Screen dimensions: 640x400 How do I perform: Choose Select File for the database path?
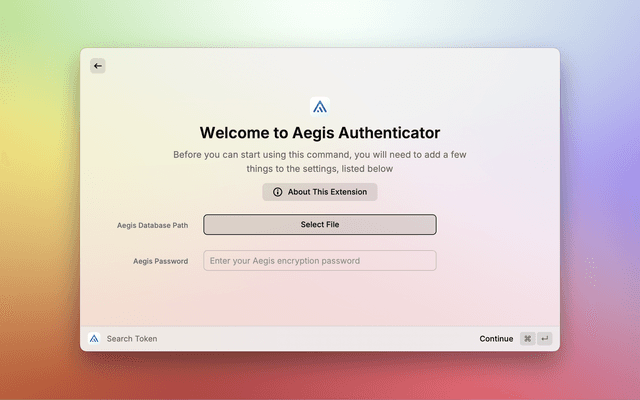point(320,225)
